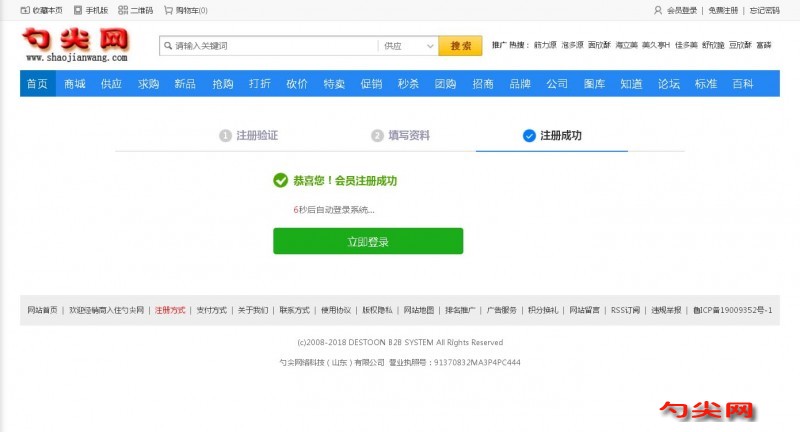Viewport: 800px width, 432px height.
Task: Go to 首页 in navigation bar
Action: click(x=37, y=84)
